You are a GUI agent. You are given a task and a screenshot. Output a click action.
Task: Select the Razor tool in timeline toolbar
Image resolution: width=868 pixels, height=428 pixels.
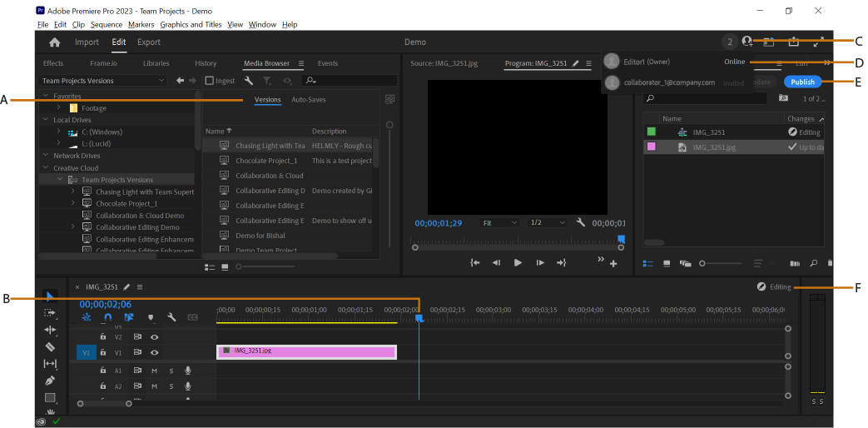50,347
